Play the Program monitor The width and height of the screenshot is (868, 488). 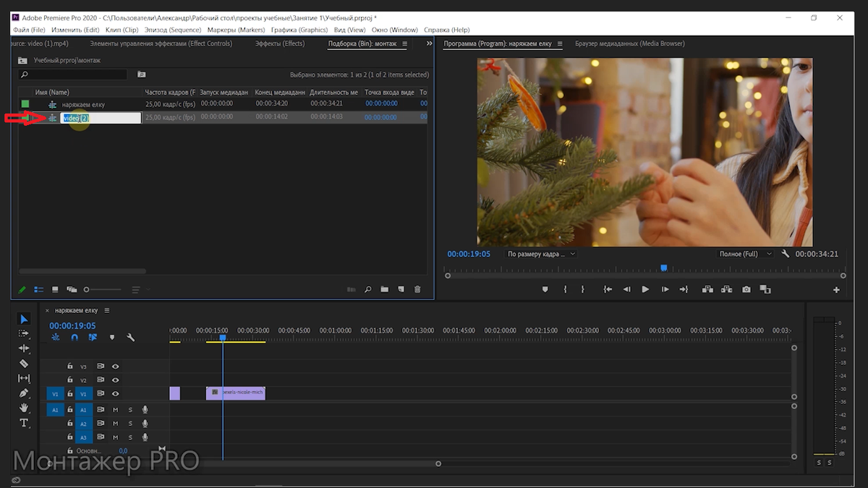click(x=645, y=289)
